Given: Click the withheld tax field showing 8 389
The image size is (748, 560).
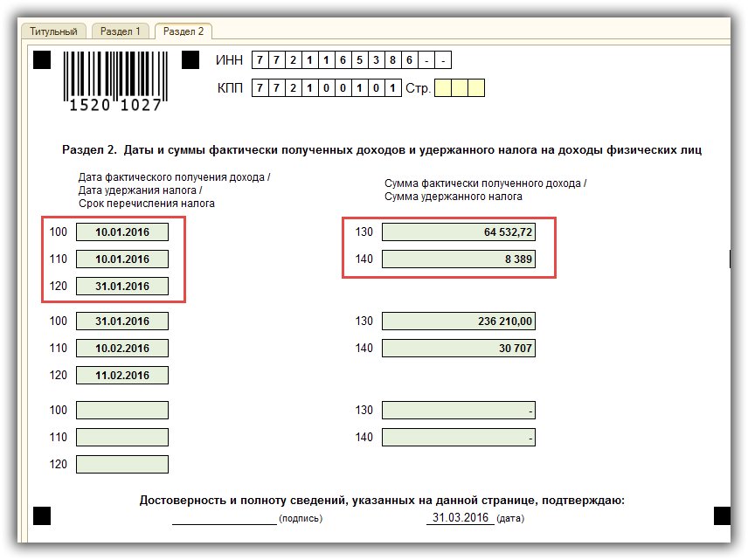Looking at the screenshot, I should click(459, 259).
